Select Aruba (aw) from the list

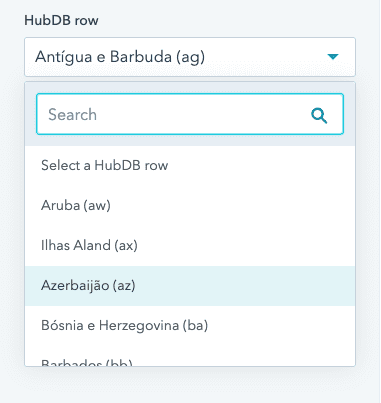pos(190,206)
